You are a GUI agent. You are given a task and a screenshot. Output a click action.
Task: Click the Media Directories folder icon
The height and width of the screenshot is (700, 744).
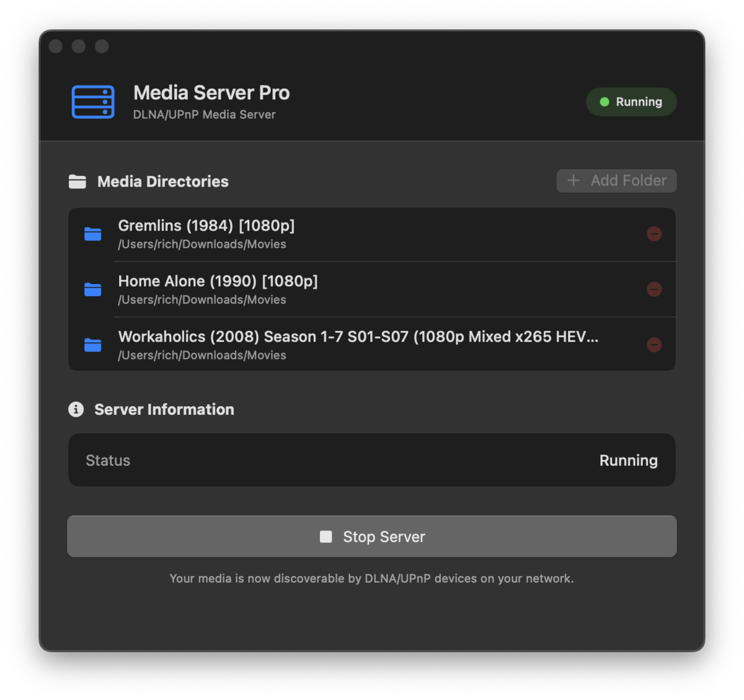point(76,181)
